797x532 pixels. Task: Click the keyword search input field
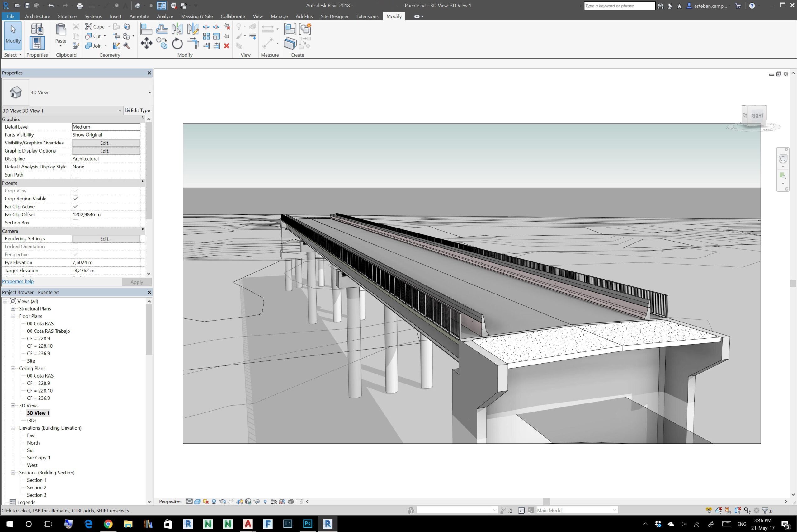tap(619, 6)
